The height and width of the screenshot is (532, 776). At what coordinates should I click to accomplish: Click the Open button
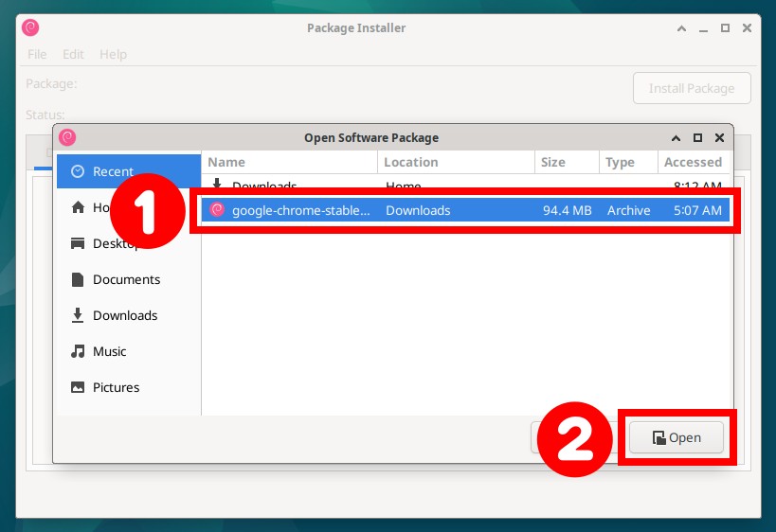coord(677,437)
